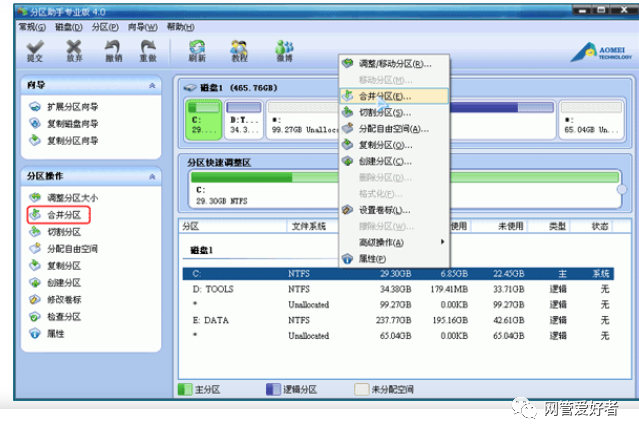Open the 微博 (Weibo) toolbar icon

[284, 50]
